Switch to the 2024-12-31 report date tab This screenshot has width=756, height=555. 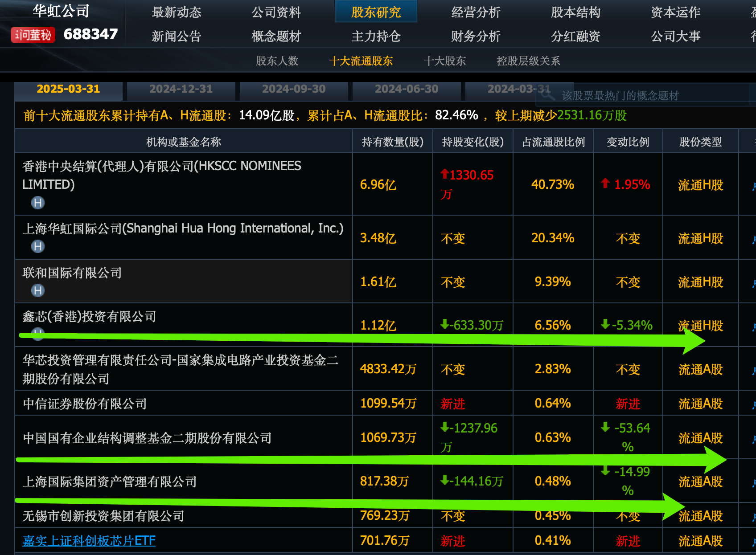click(x=181, y=89)
